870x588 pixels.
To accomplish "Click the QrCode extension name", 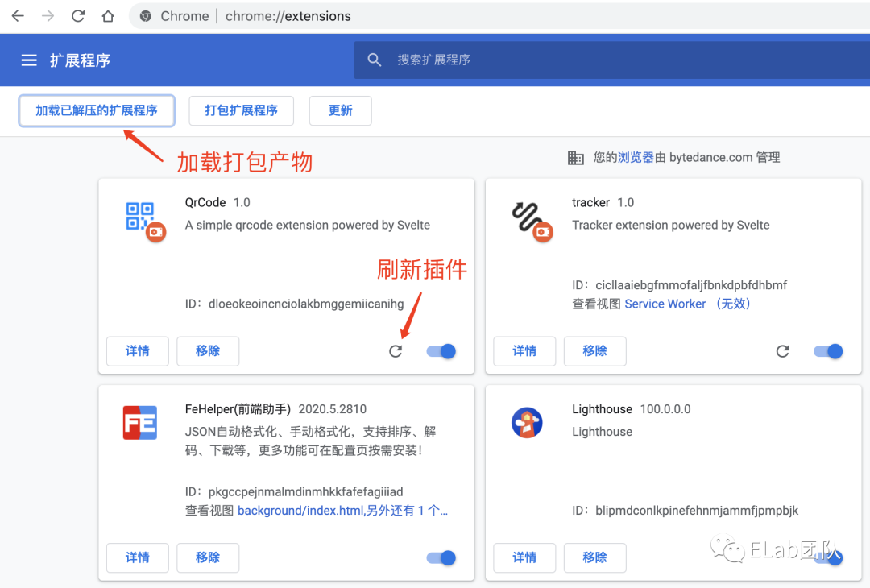I will [x=205, y=202].
